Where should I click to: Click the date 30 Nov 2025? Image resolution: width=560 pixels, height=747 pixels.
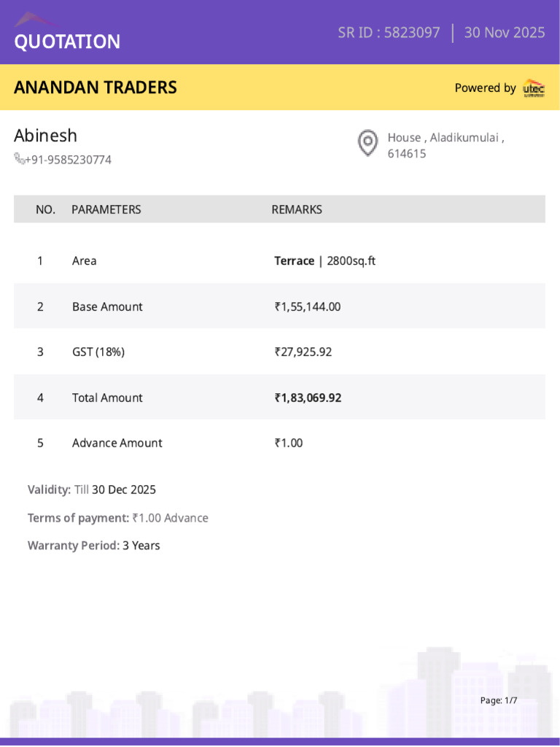pos(505,32)
